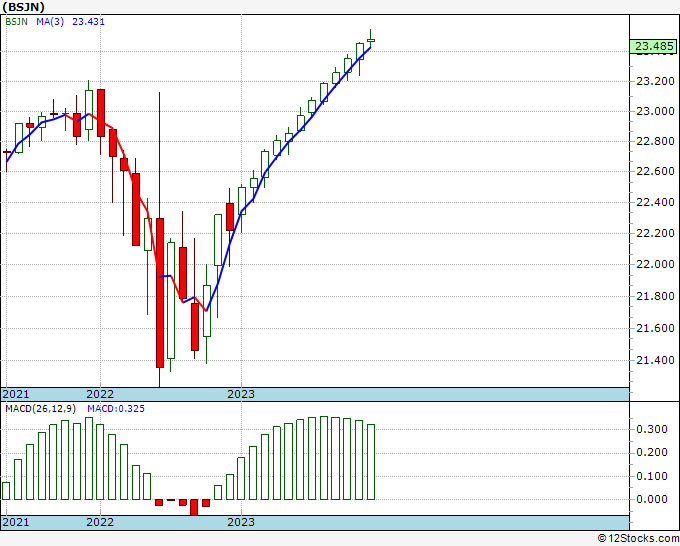The height and width of the screenshot is (546, 680).
Task: Click the 22.600 price axis label
Action: [655, 171]
